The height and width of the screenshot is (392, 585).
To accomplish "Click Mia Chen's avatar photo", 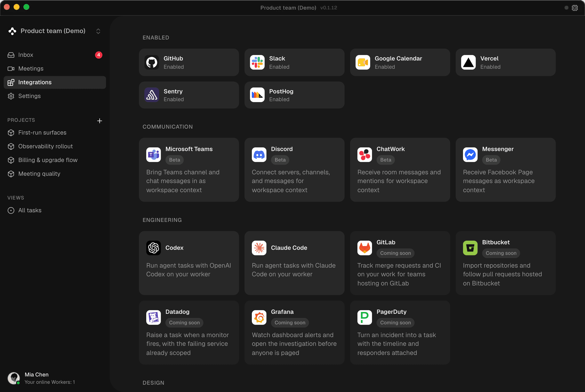I will (x=14, y=378).
